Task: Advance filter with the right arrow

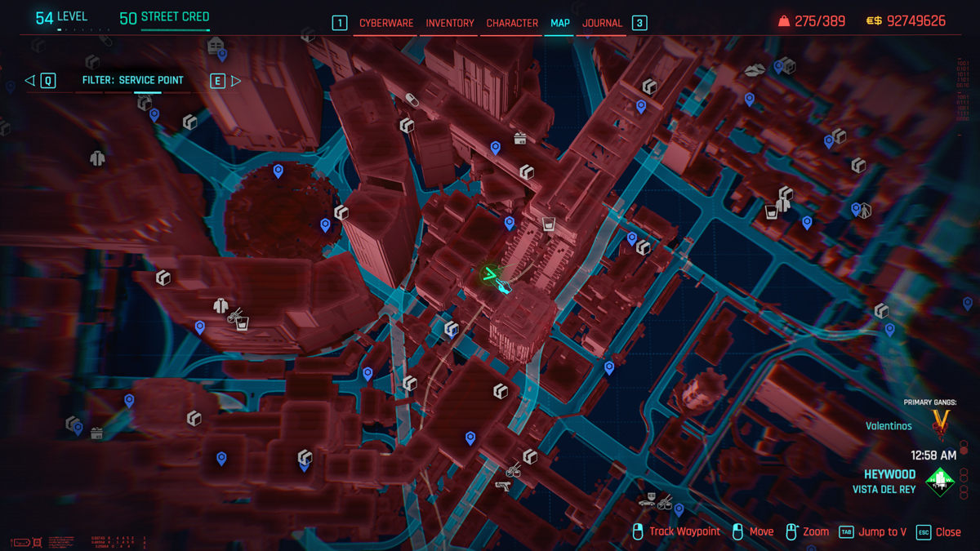Action: [236, 81]
